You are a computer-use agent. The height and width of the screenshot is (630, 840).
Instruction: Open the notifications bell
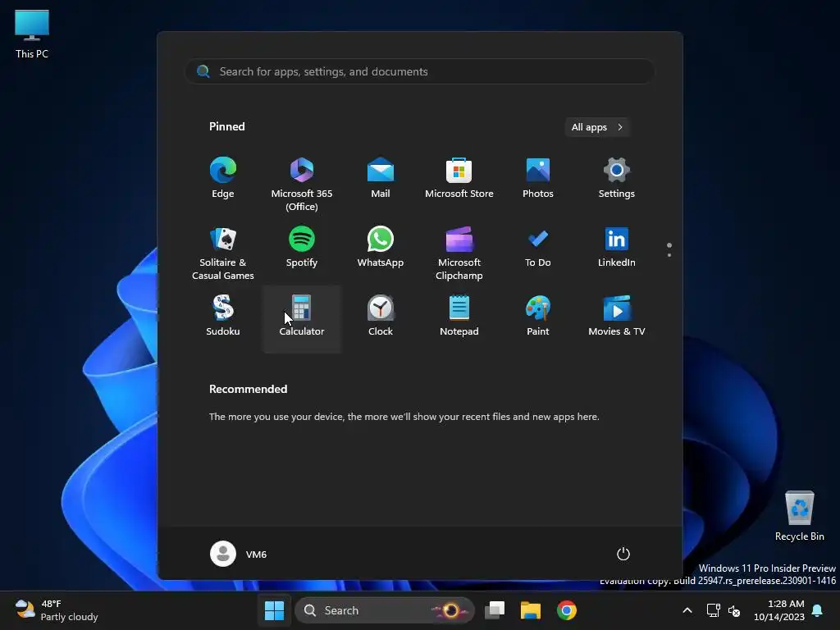(x=818, y=610)
